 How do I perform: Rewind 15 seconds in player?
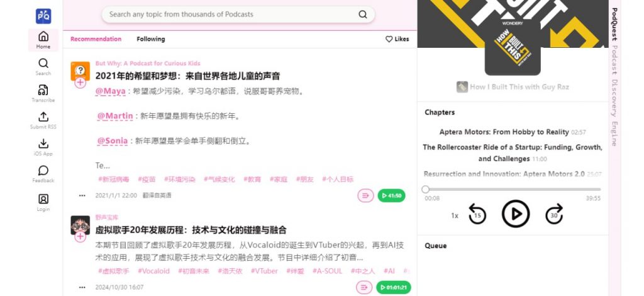coord(477,214)
